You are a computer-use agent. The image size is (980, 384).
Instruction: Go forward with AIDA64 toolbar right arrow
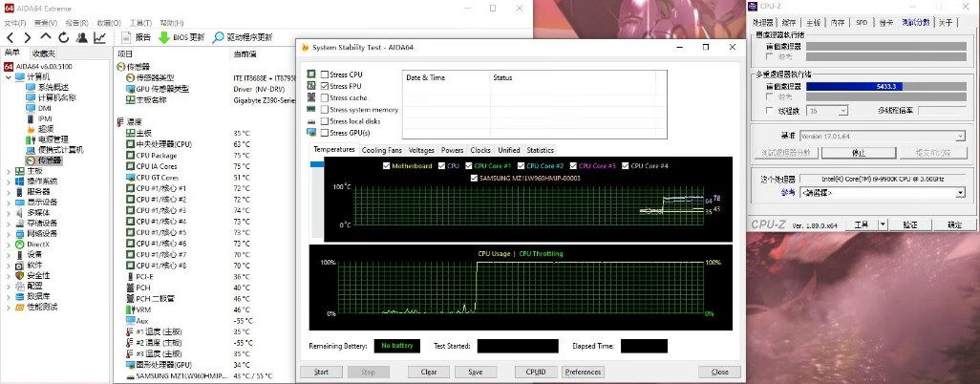(x=27, y=37)
